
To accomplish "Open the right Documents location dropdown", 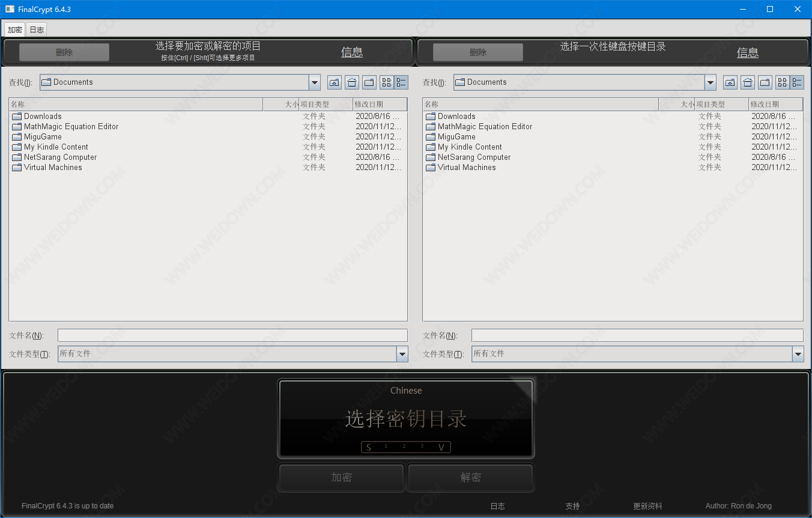I will [710, 82].
